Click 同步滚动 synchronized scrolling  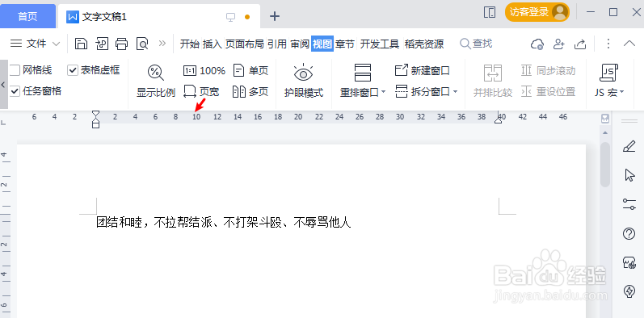pyautogui.click(x=549, y=70)
